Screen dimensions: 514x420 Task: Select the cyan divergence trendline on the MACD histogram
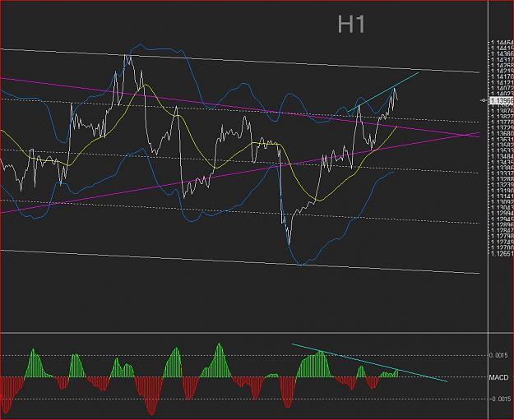click(x=368, y=362)
